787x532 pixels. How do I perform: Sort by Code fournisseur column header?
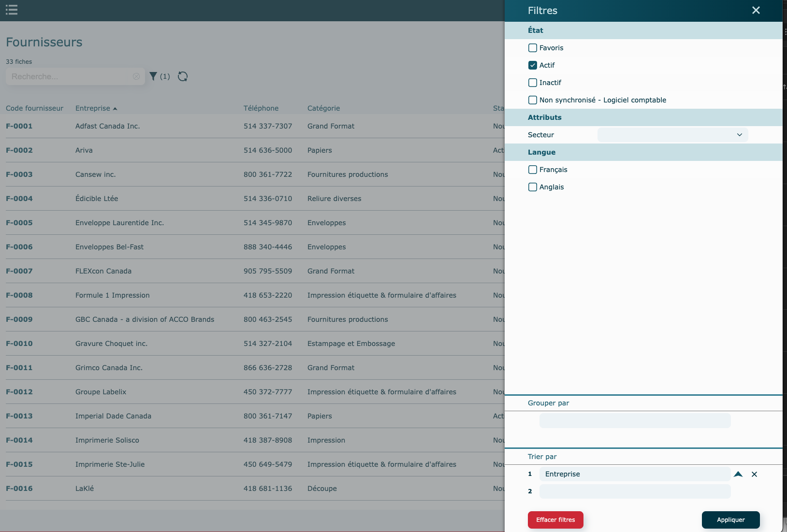34,108
